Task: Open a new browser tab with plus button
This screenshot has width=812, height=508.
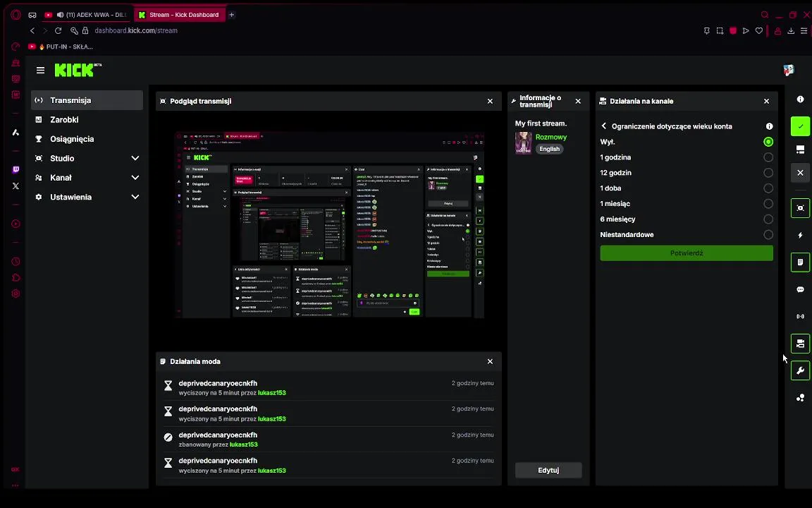Action: (231, 15)
